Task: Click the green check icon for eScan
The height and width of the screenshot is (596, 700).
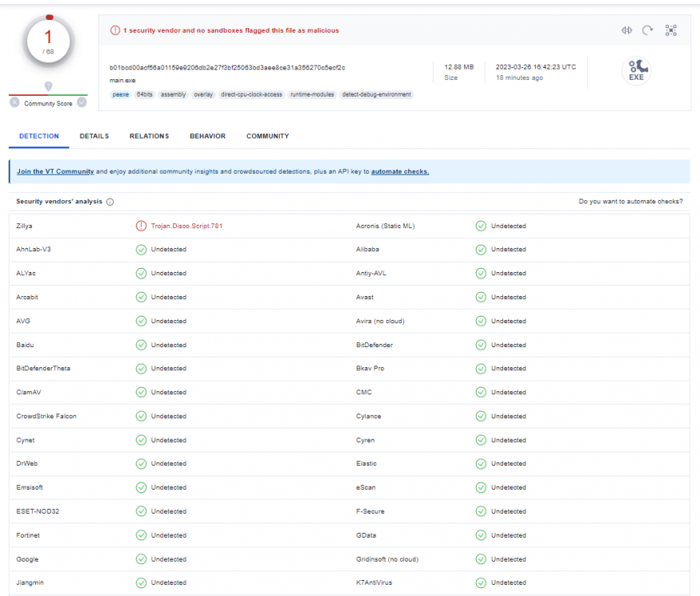Action: tap(481, 487)
